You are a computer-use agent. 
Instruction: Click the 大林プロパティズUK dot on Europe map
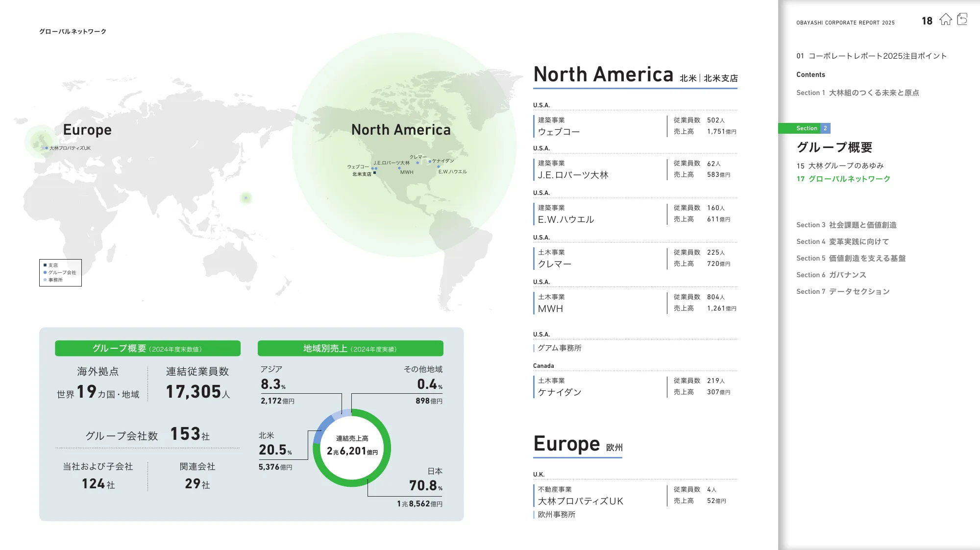coord(47,148)
